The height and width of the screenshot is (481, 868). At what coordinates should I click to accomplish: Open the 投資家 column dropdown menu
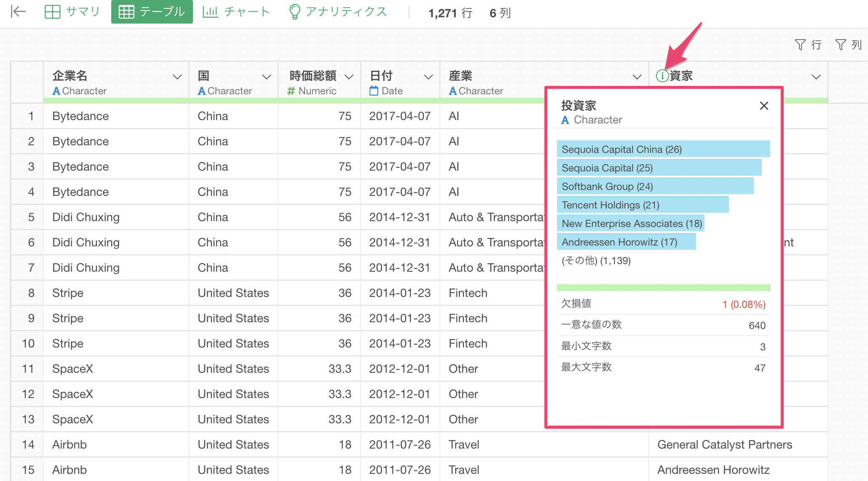[x=816, y=77]
